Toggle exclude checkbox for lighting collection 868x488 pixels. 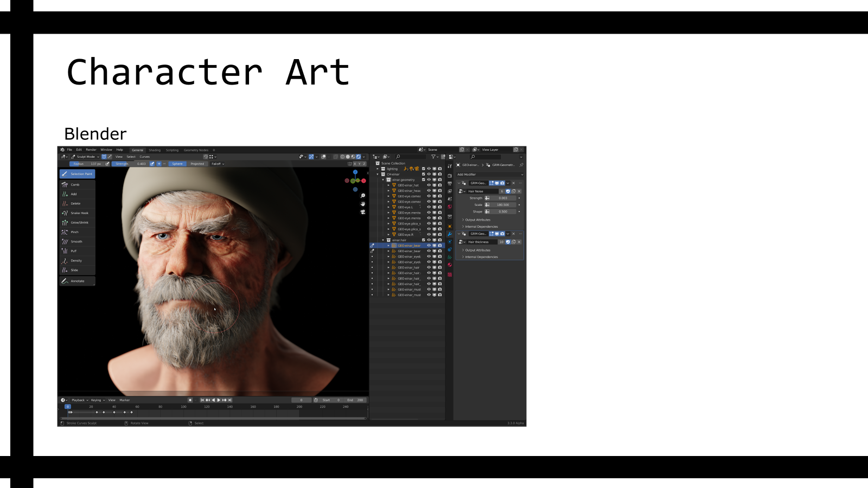[424, 169]
